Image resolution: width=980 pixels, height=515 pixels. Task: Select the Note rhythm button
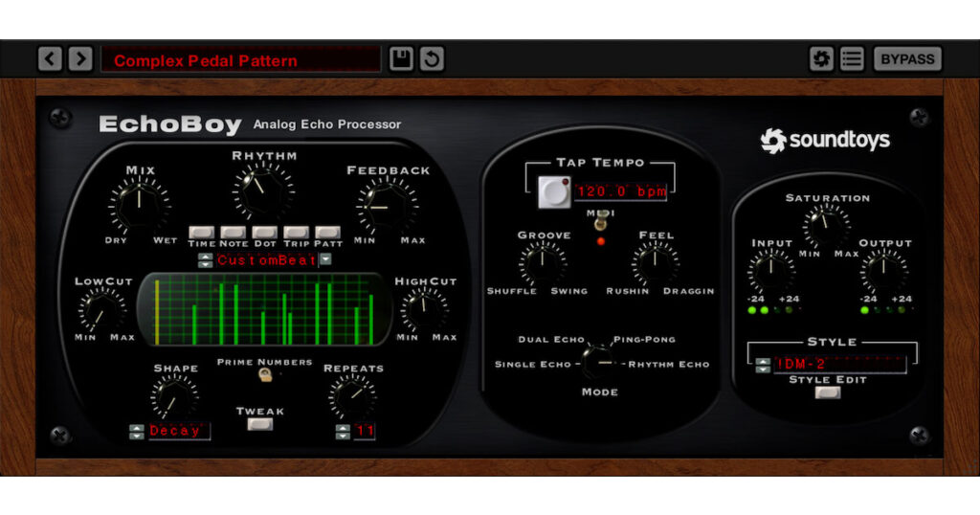pos(234,232)
